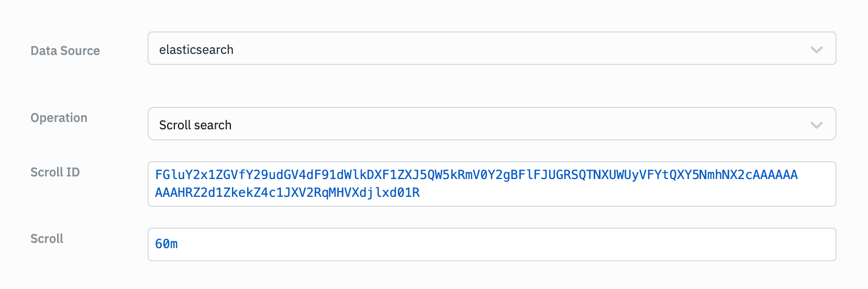
Task: Click the '60m' value in Scroll field
Action: click(x=166, y=244)
